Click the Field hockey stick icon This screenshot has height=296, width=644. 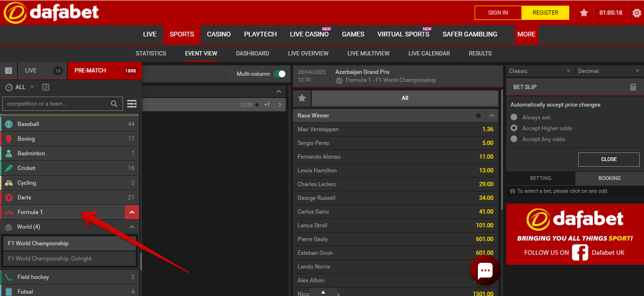[x=9, y=277]
